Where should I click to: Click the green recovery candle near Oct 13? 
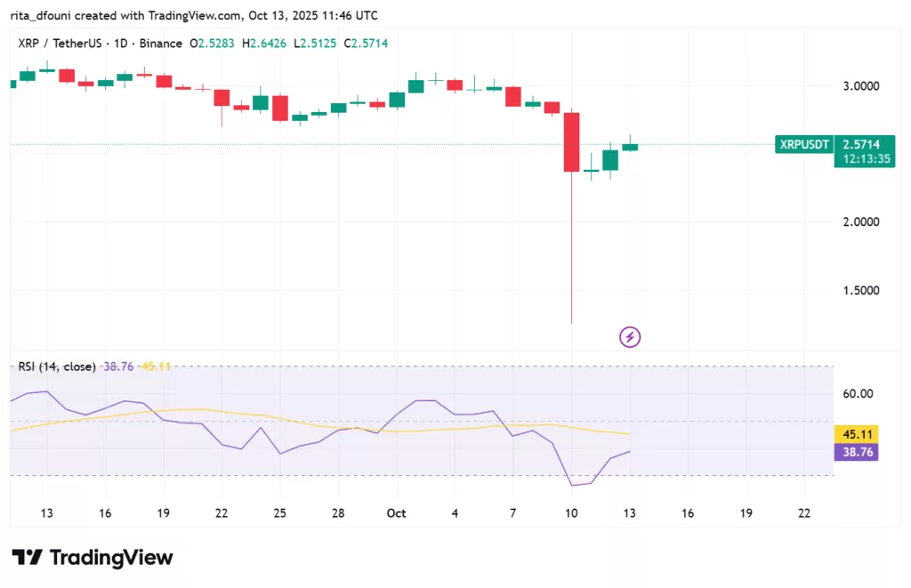tap(609, 160)
